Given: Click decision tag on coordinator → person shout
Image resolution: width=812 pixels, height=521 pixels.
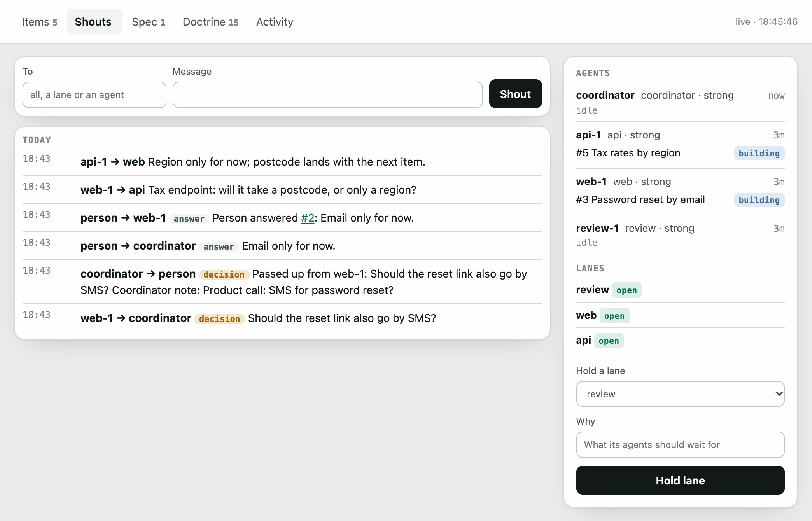Looking at the screenshot, I should pos(224,274).
